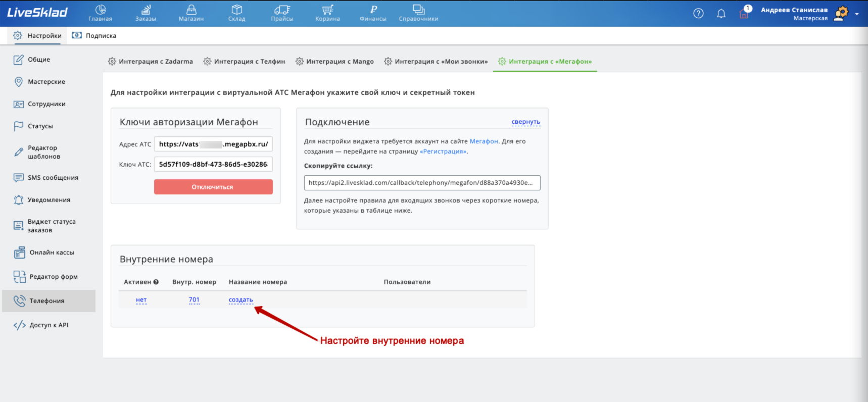
Task: Open the Корзина cart section
Action: 327,13
